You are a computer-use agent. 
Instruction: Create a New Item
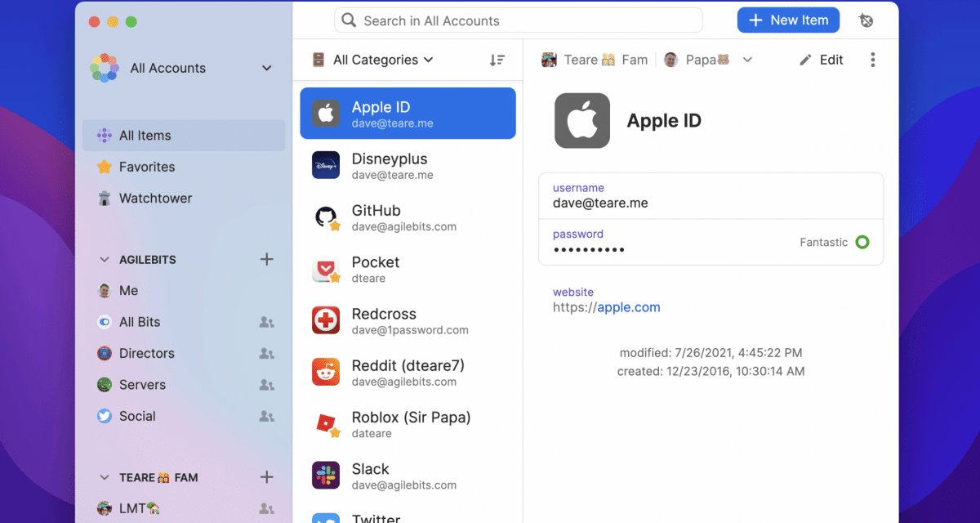[x=788, y=20]
